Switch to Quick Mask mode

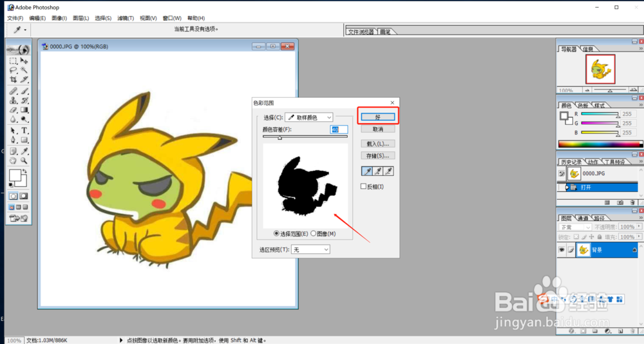[x=24, y=196]
